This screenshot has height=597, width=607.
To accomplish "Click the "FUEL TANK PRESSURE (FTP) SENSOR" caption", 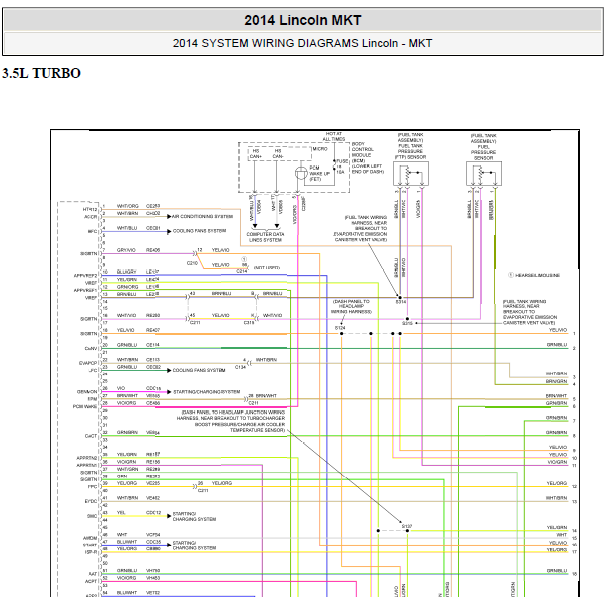I will [x=410, y=146].
